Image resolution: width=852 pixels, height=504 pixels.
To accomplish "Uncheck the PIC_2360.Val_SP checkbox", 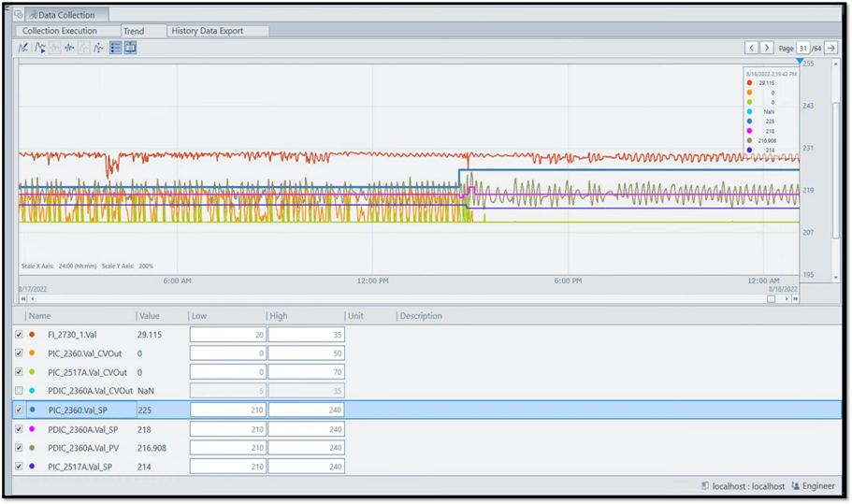I will (x=19, y=410).
